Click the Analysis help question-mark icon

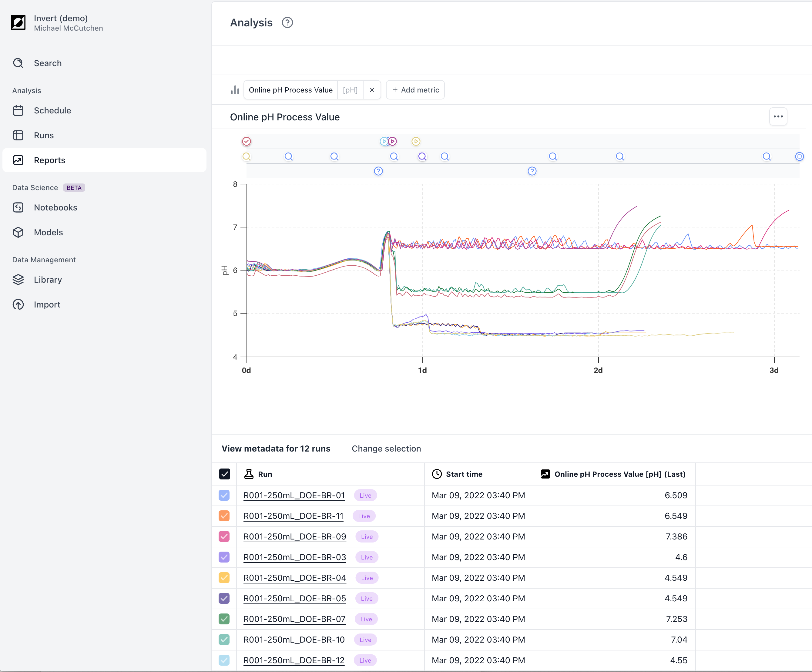tap(287, 23)
